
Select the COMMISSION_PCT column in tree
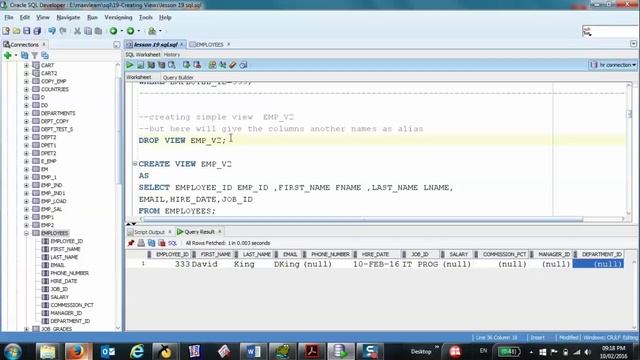[72, 305]
